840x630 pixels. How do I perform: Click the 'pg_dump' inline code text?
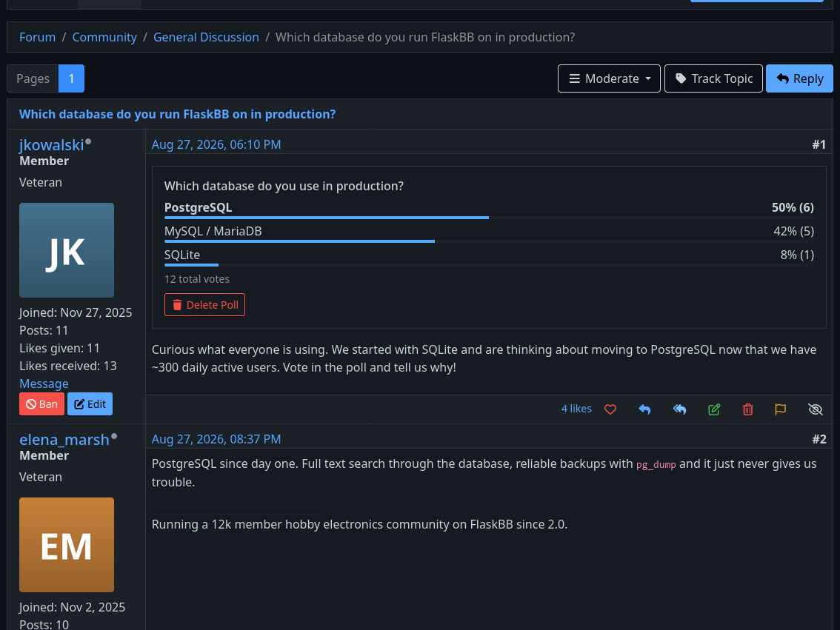(656, 465)
